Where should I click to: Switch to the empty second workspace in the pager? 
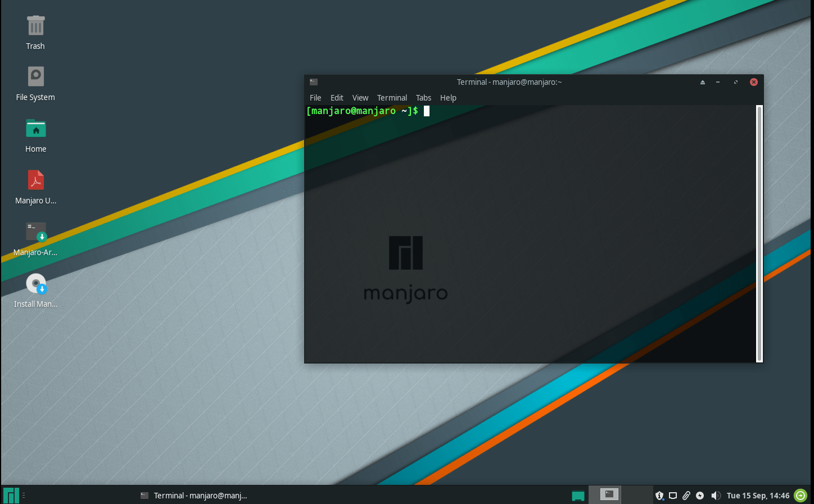(636, 494)
